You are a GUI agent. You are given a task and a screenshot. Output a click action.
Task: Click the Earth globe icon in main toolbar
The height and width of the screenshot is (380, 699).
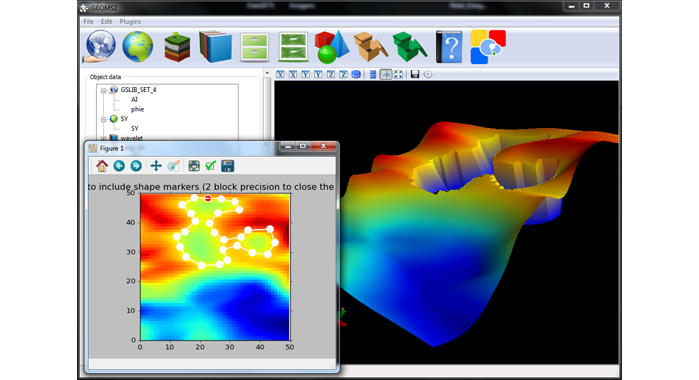(138, 46)
